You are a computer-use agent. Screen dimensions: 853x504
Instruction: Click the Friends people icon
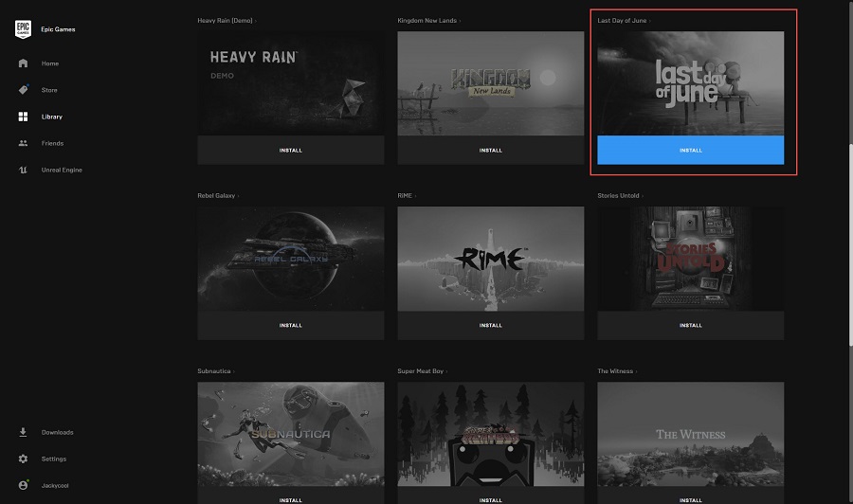click(x=23, y=143)
